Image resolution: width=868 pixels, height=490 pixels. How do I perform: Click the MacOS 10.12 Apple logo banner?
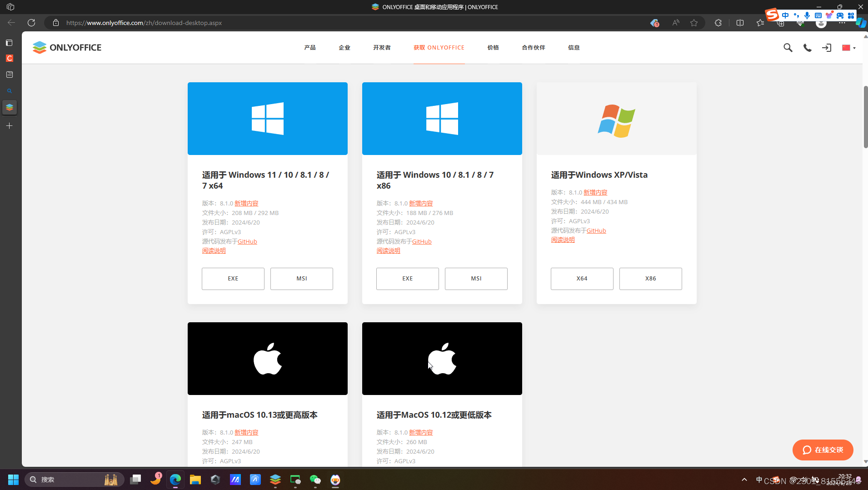coord(442,359)
